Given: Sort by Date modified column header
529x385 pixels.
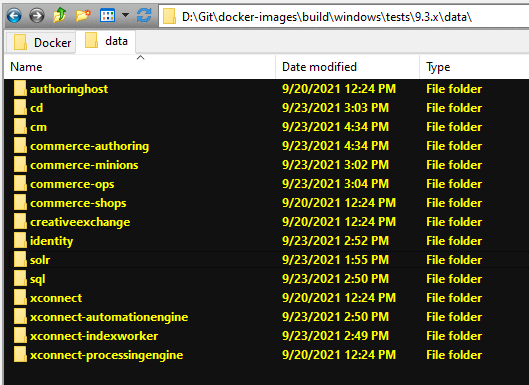Looking at the screenshot, I should [x=347, y=67].
